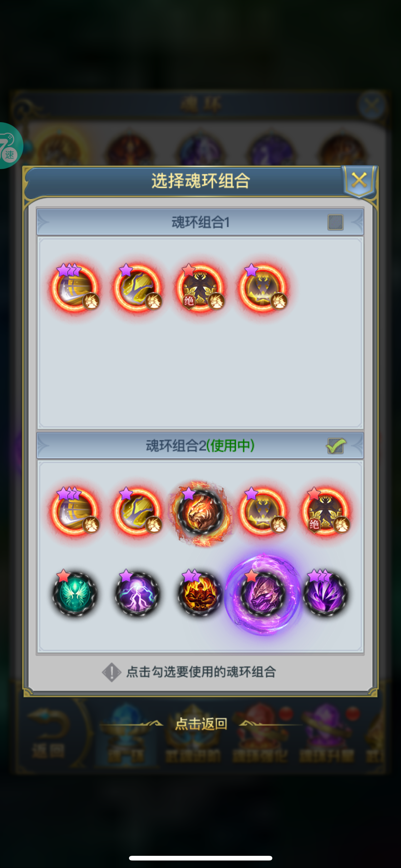Select three-star shield ring in 组合2

(x=75, y=511)
